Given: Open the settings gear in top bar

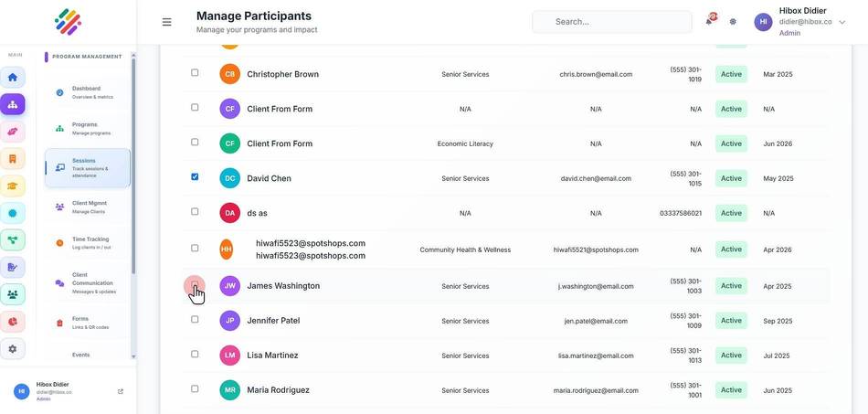Looking at the screenshot, I should coord(733,22).
